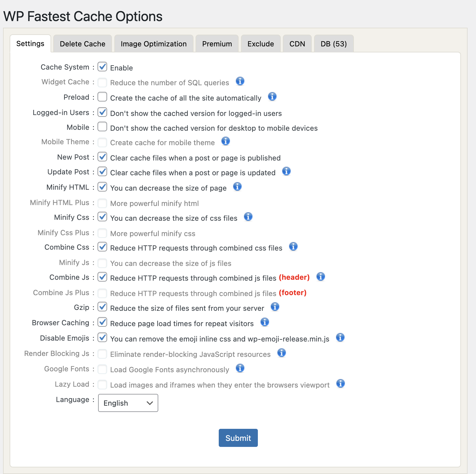Viewport: 476px width, 474px height.
Task: Check Lazy Load checkbox
Action: pos(102,385)
